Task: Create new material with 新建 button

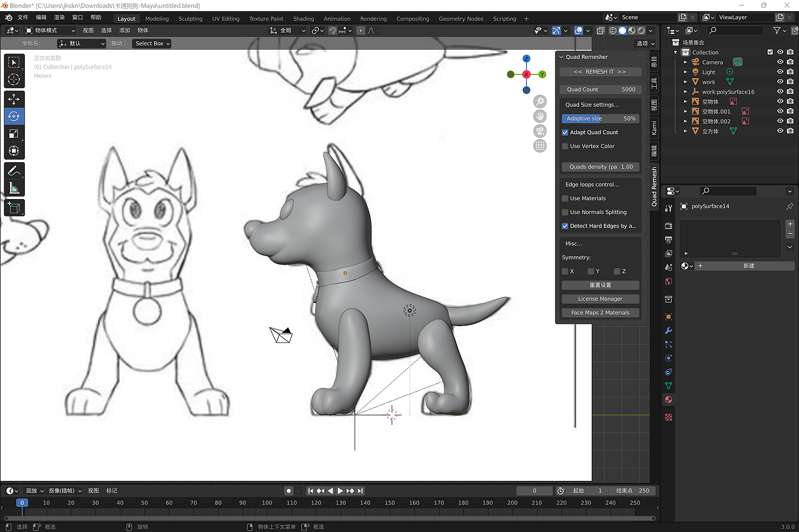Action: click(744, 266)
